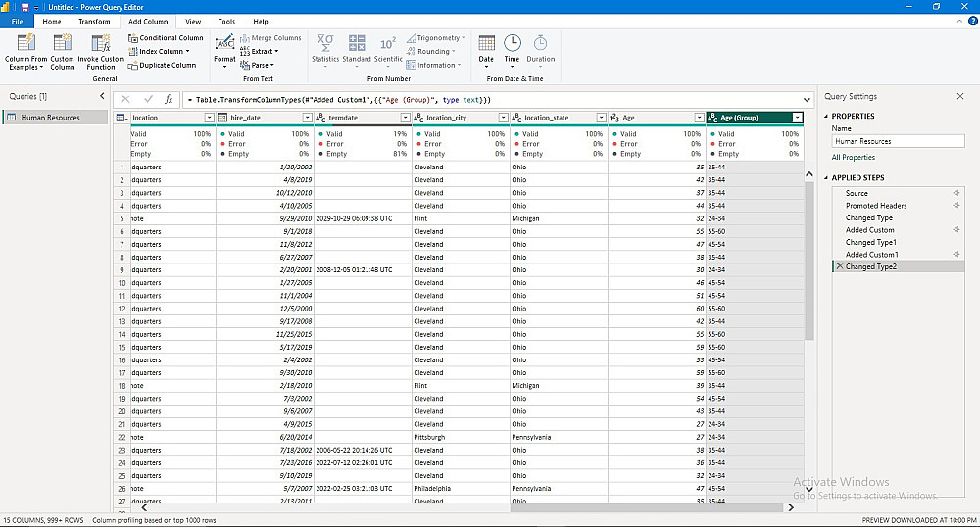Close the Query Settings pane
The image size is (980, 527).
click(959, 96)
